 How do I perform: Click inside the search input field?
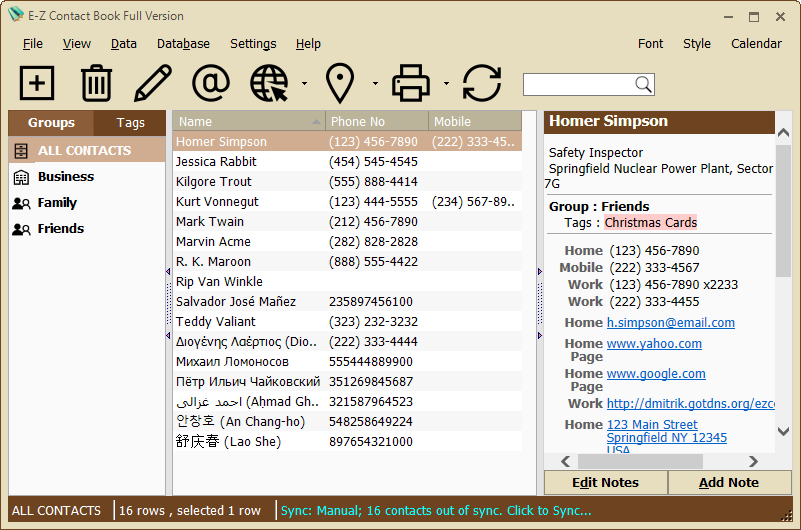579,84
